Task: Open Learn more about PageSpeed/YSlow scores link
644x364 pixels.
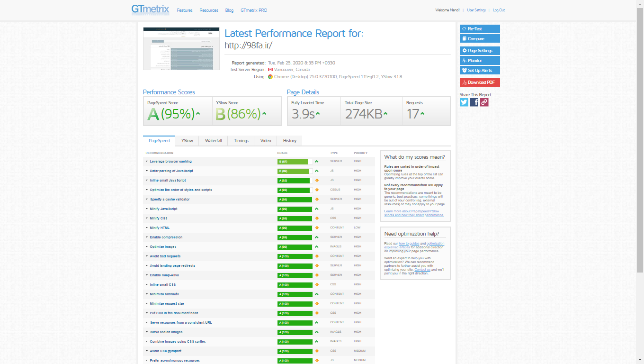Action: point(414,213)
